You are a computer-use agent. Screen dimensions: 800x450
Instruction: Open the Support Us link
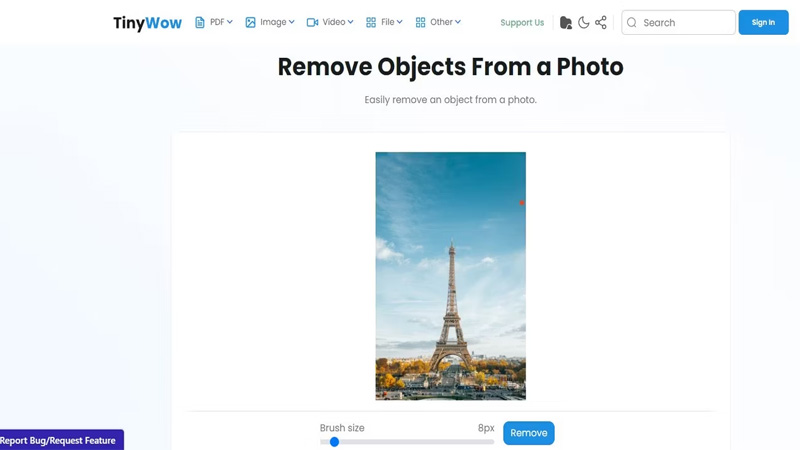(x=522, y=22)
